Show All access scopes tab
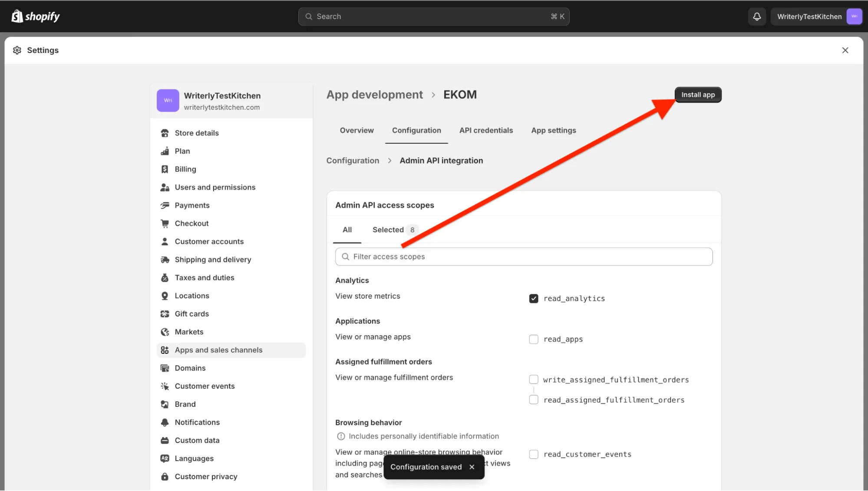 pos(347,230)
